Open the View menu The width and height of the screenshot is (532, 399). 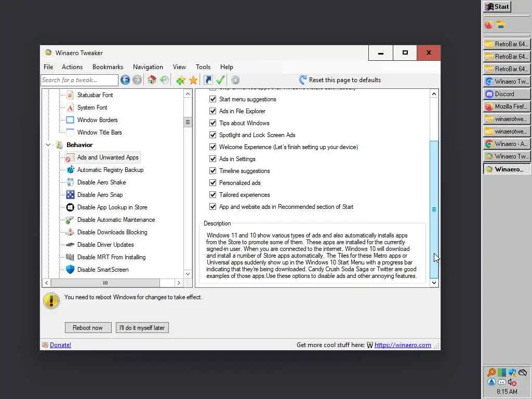[179, 67]
